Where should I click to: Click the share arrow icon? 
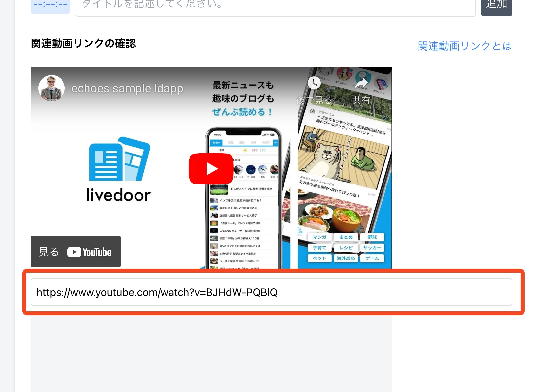(x=361, y=83)
